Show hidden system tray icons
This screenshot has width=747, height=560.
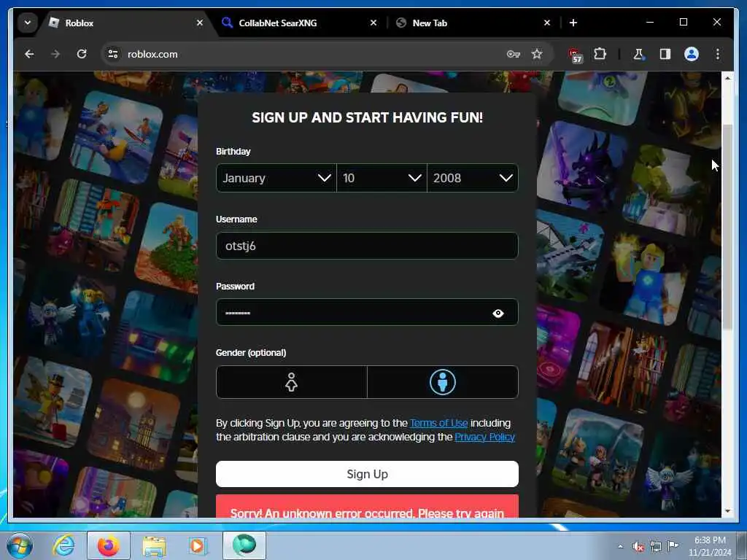pos(620,546)
